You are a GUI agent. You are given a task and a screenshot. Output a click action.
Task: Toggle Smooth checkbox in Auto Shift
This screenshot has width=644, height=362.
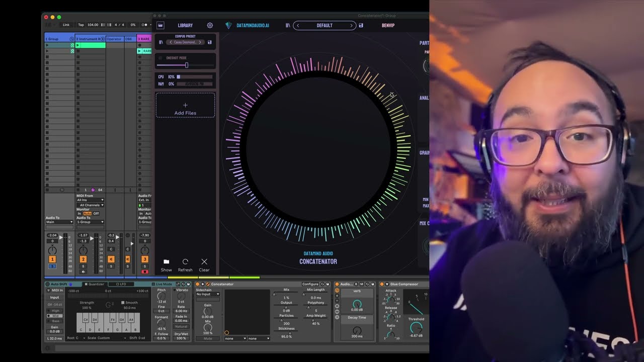[123, 303]
